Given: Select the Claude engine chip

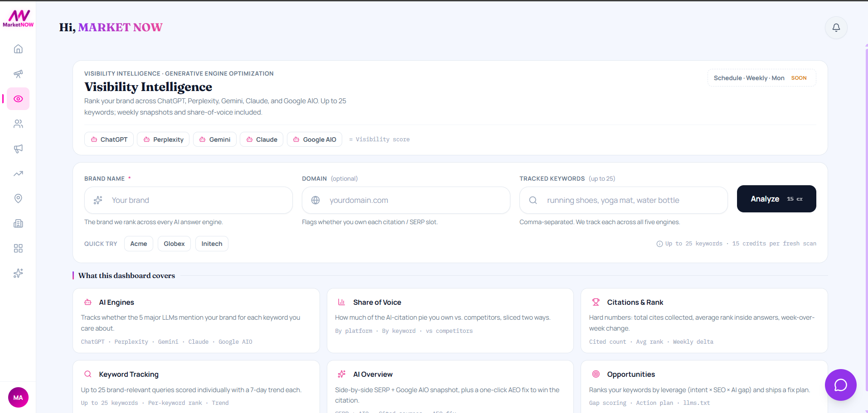Looking at the screenshot, I should coord(262,139).
